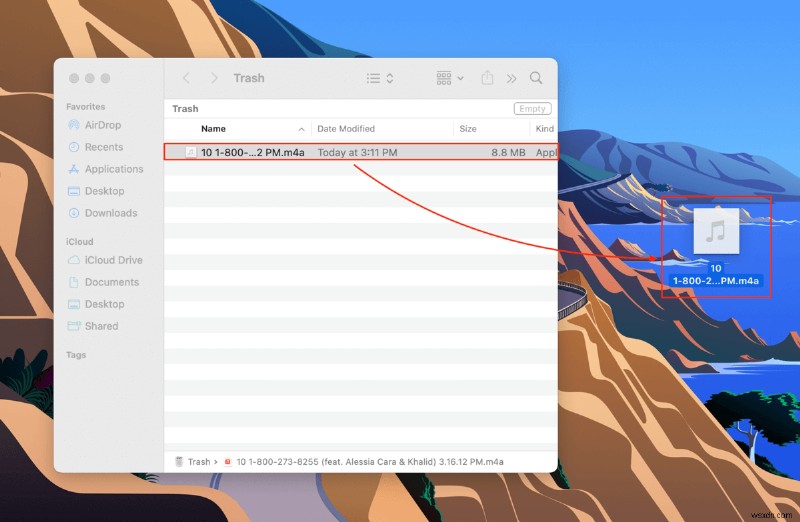
Task: Open Desktop under iCloud section
Action: click(104, 304)
